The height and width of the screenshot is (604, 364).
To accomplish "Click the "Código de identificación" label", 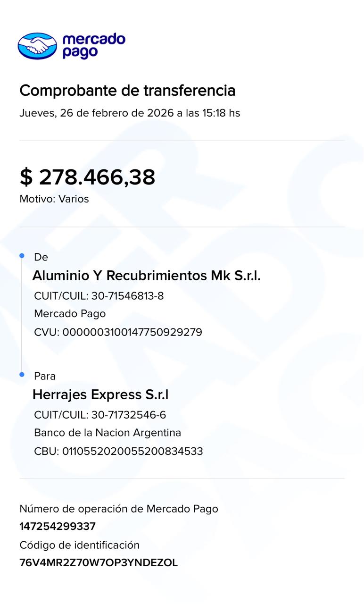I will point(80,545).
